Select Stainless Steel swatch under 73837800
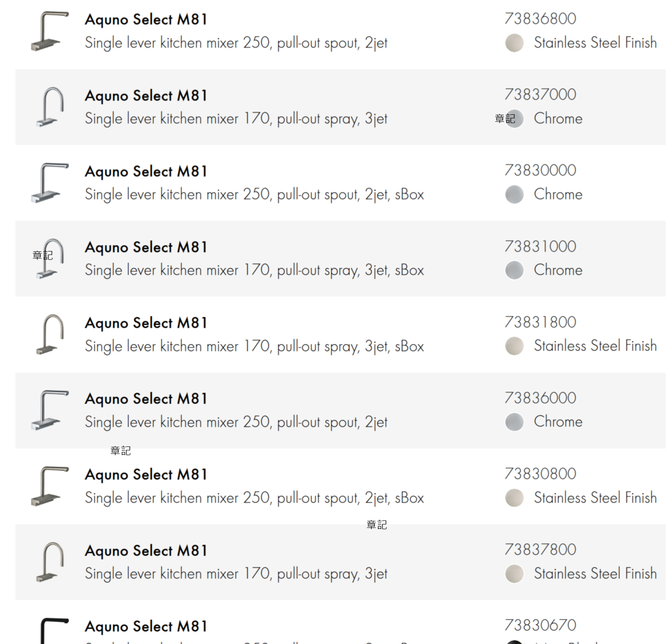This screenshot has width=666, height=644. point(514,574)
